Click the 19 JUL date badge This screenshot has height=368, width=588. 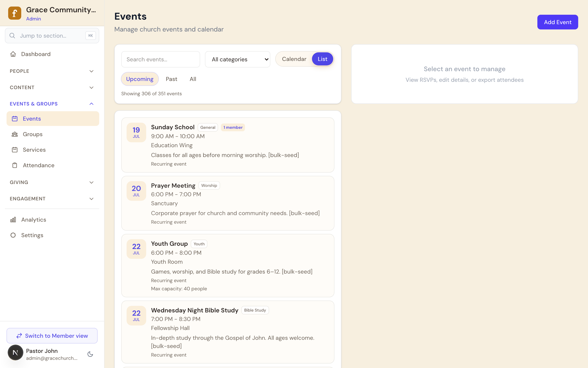pos(136,132)
